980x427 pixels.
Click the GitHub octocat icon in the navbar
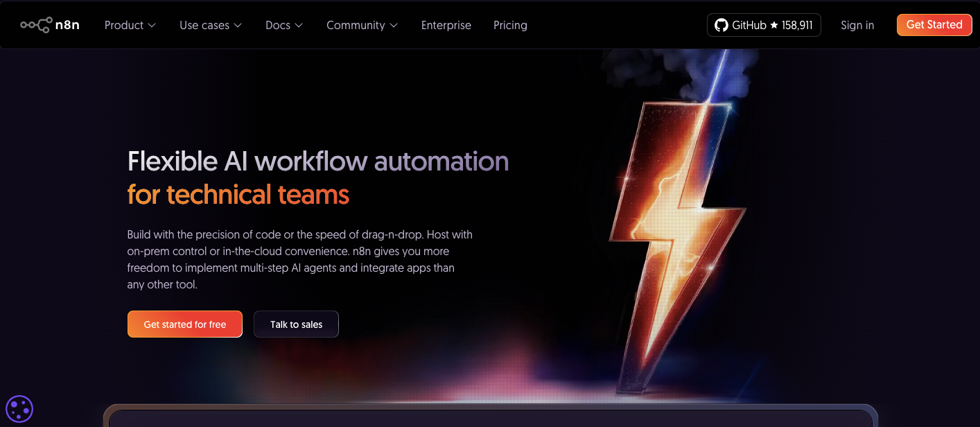point(723,24)
